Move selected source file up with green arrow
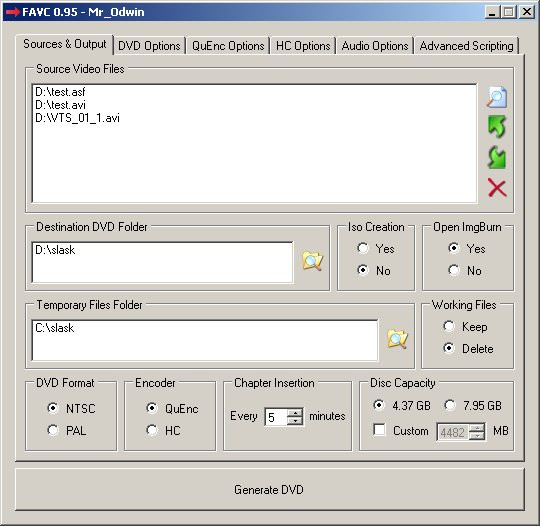 tap(497, 126)
